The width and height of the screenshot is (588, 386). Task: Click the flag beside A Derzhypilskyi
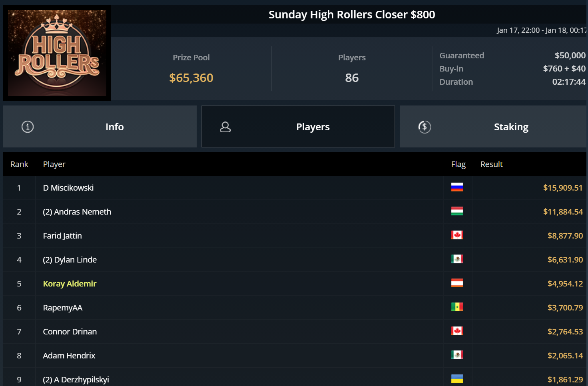[457, 379]
